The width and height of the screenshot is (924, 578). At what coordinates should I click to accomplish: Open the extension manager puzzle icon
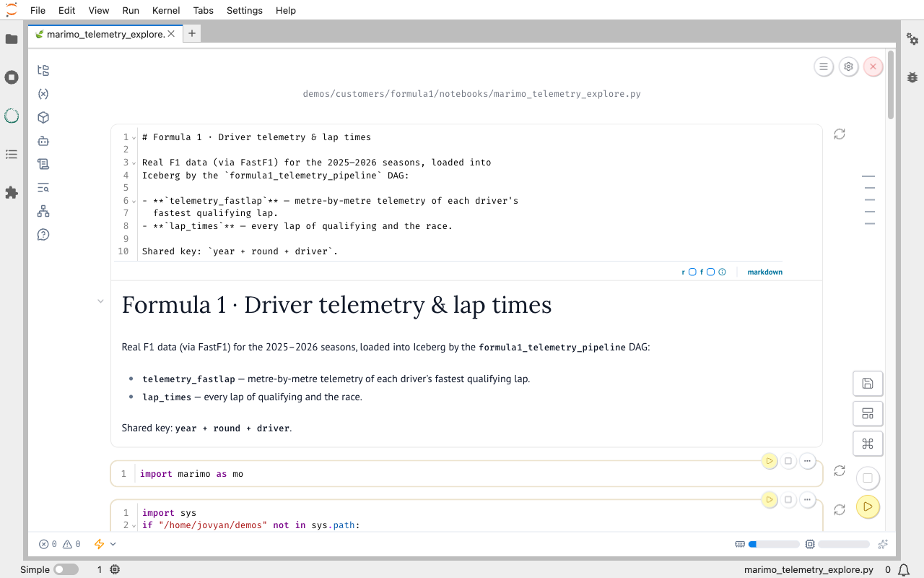coord(12,192)
